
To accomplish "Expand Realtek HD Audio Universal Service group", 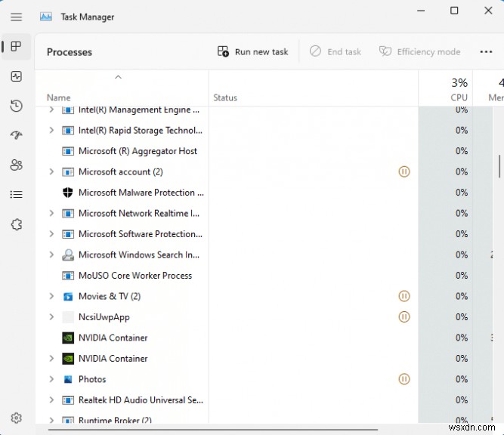I will 51,400.
